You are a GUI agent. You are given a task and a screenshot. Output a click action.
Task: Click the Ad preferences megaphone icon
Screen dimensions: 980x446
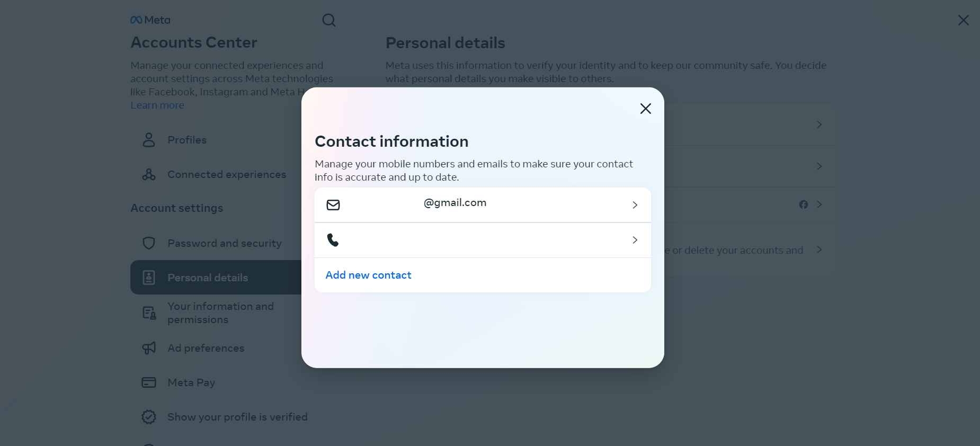(x=149, y=348)
